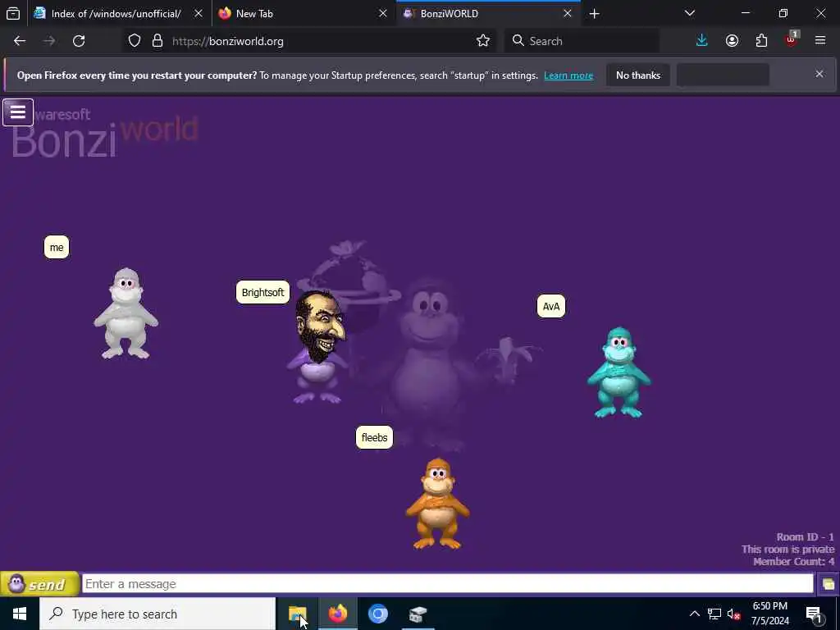Click the network tray icon

pos(714,614)
